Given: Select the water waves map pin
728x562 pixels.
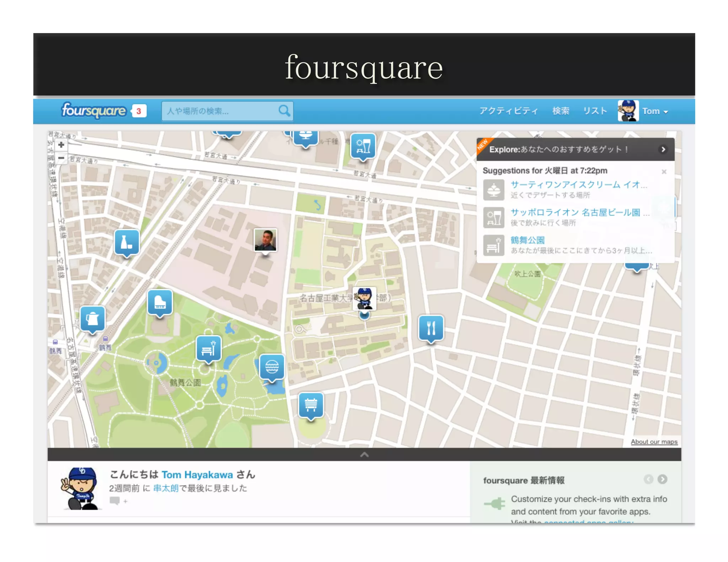Looking at the screenshot, I should (272, 368).
